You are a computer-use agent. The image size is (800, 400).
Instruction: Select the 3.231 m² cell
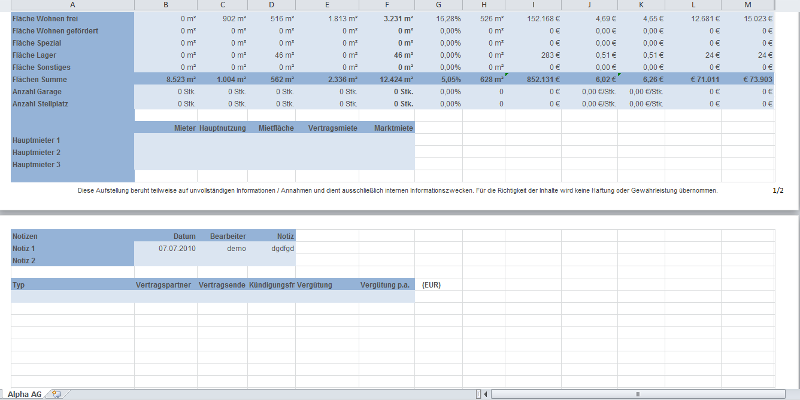[386, 18]
